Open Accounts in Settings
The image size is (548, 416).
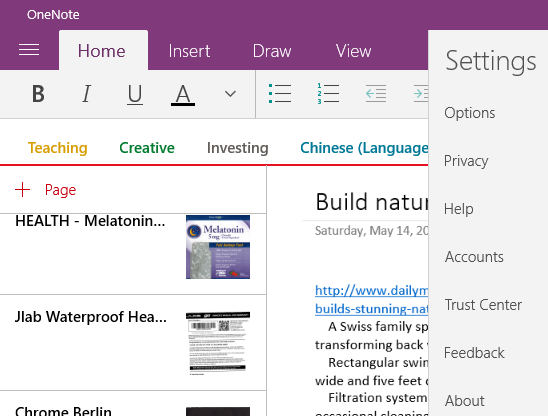[x=474, y=257]
